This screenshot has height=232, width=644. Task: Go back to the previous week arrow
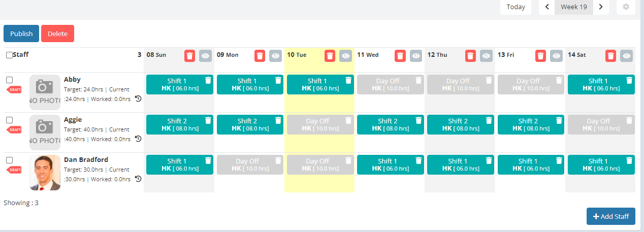pyautogui.click(x=547, y=7)
